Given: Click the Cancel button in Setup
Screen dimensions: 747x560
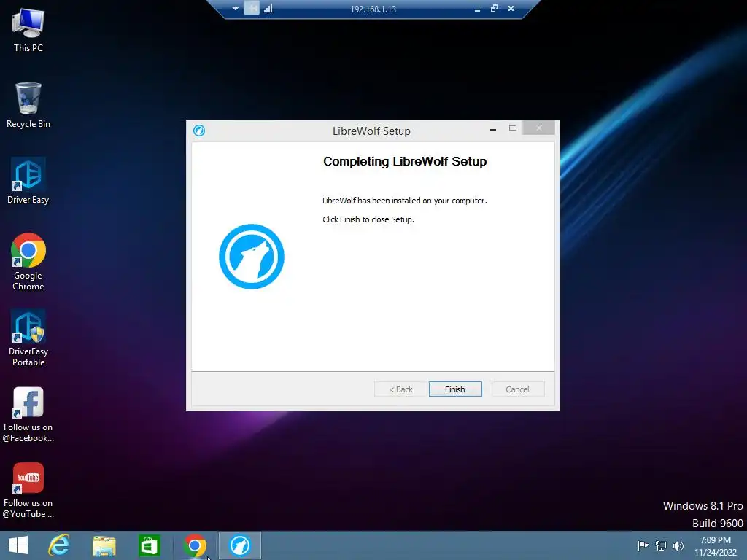Looking at the screenshot, I should tap(517, 389).
